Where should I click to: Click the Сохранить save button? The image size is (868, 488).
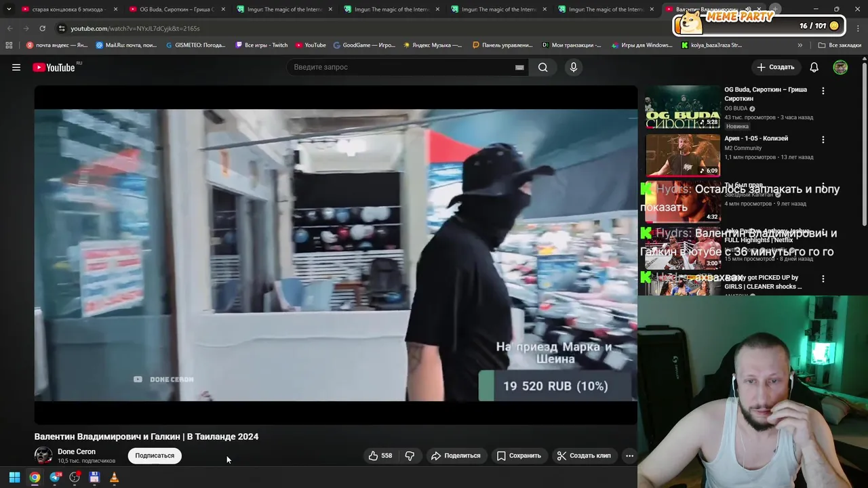(519, 455)
